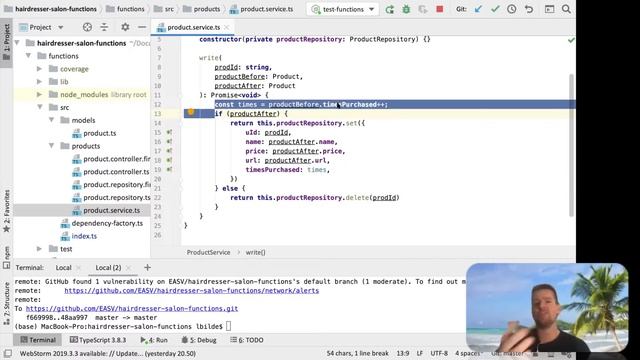Add new terminal tab with plus icon
The width and height of the screenshot is (640, 360).
[x=147, y=268]
